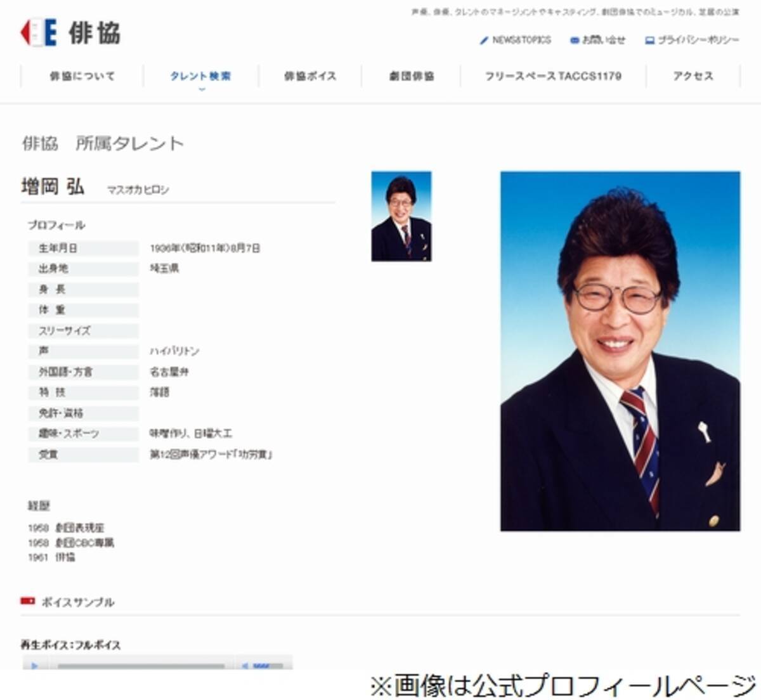The width and height of the screenshot is (761, 700).
Task: Expand the タレント検索 dropdown chevron
Action: (201, 89)
